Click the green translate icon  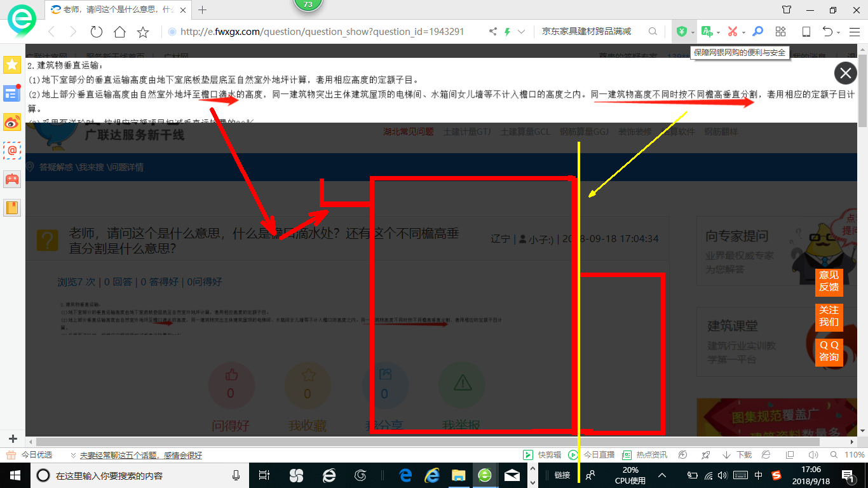707,32
